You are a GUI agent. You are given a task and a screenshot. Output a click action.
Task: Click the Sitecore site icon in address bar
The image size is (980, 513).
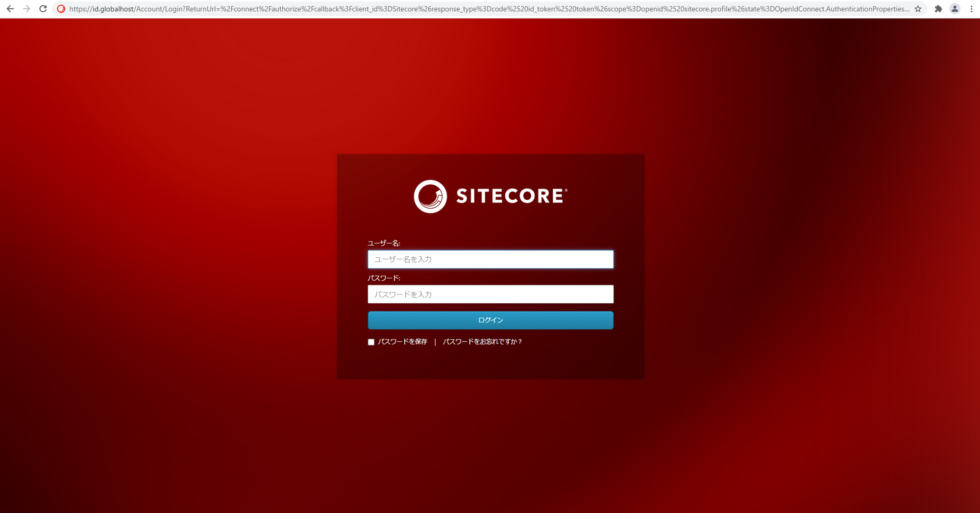[x=61, y=9]
